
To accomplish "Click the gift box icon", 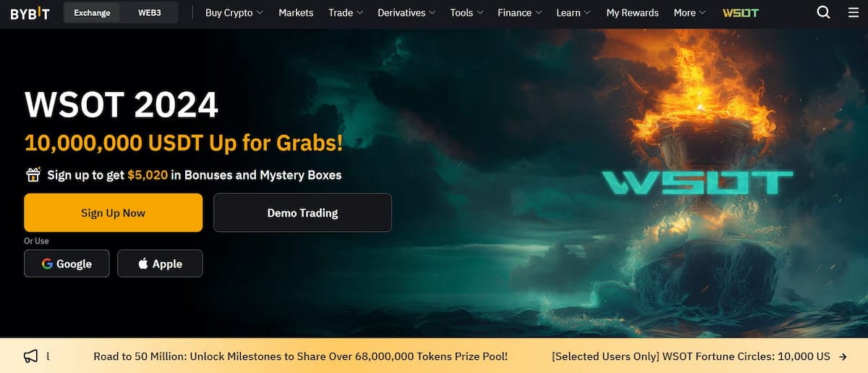I will [33, 175].
